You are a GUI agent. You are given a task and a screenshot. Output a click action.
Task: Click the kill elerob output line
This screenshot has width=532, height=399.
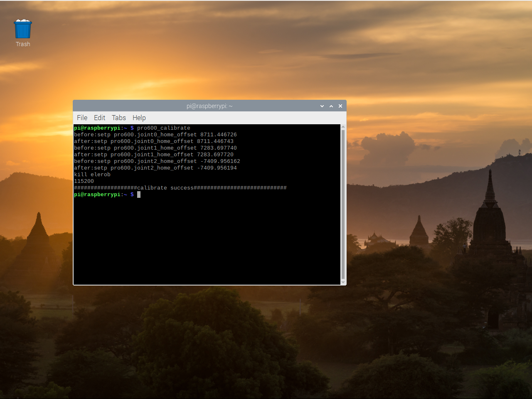point(92,174)
